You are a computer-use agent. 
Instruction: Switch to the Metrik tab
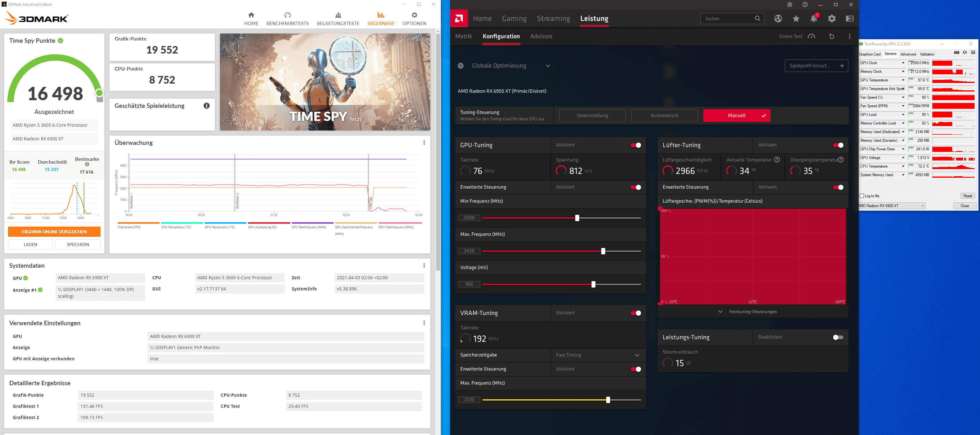(464, 36)
